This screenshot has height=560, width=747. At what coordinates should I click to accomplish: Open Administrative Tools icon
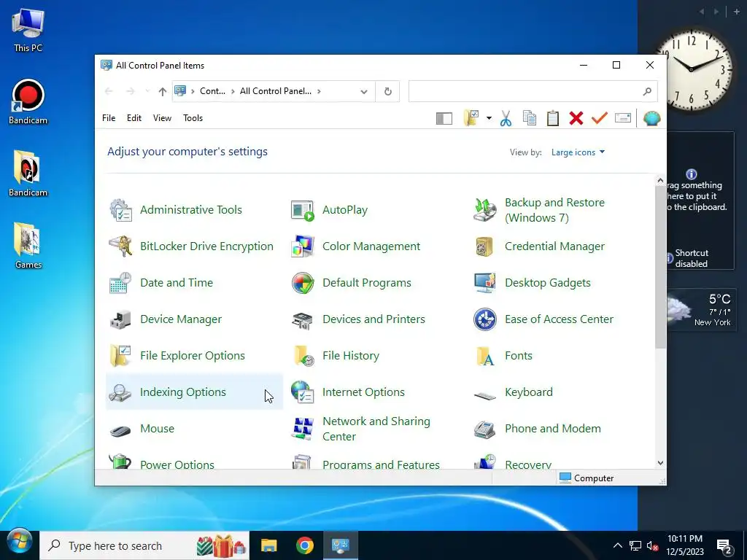click(120, 210)
